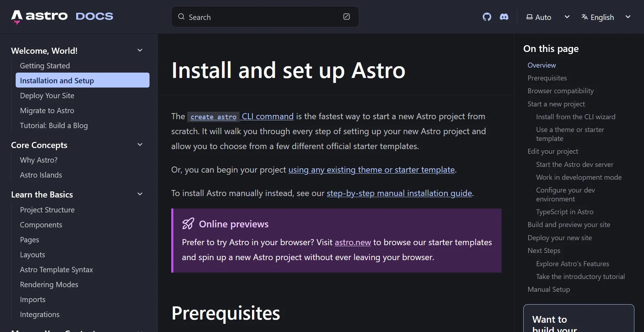Jump to TypeScript in Astro section
Viewport: 644px width, 332px height.
[x=565, y=212]
